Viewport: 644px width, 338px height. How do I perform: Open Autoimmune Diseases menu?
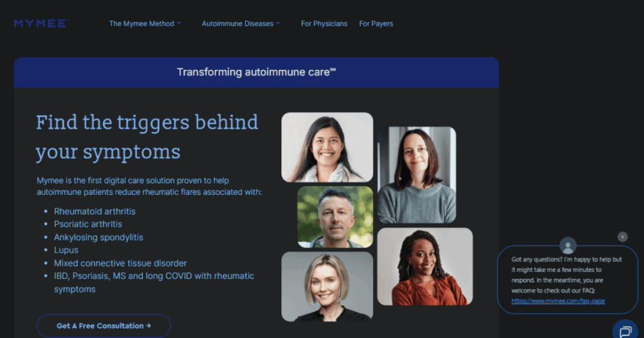(237, 24)
